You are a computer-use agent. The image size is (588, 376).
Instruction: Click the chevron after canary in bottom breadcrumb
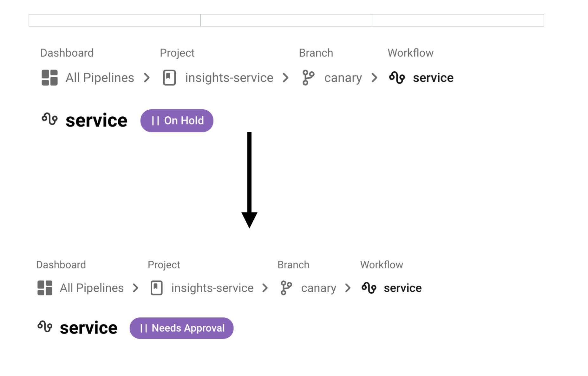(348, 288)
